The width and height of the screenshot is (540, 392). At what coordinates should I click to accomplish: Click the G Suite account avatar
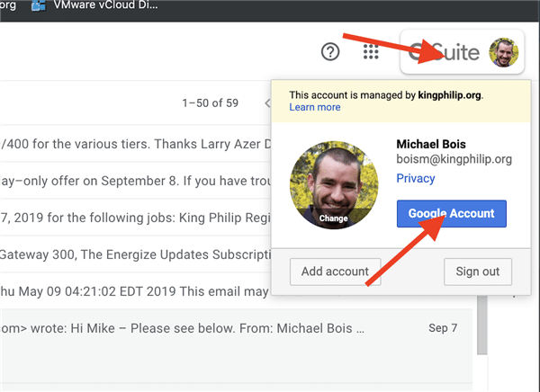point(503,52)
